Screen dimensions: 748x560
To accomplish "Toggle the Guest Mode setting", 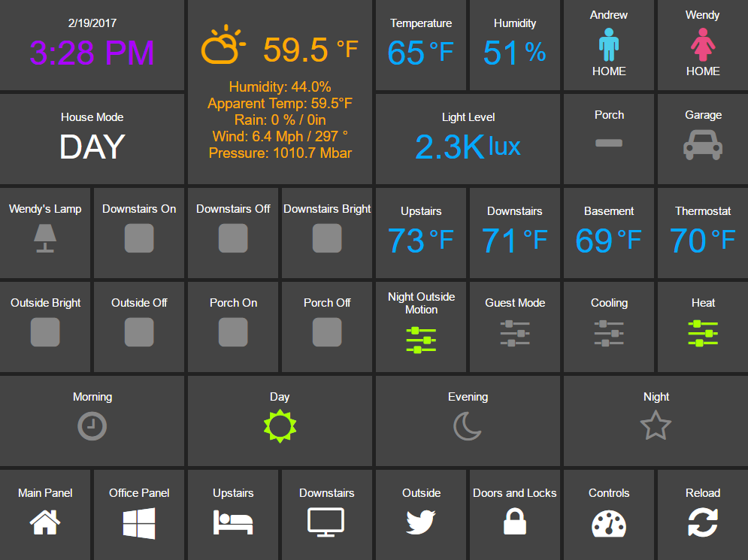I will point(515,333).
